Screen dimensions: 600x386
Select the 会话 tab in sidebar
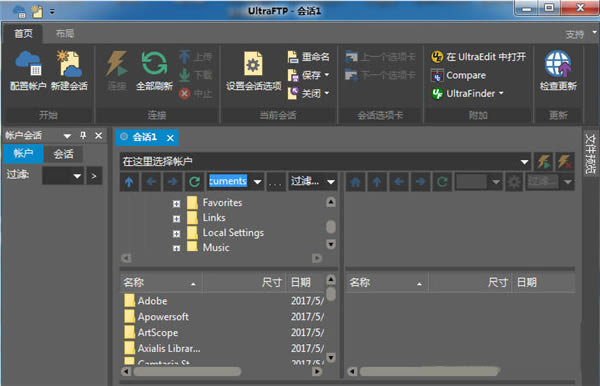pos(63,154)
